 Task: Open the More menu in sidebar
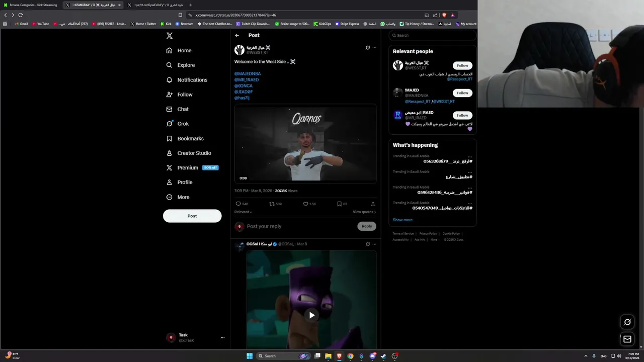click(x=178, y=197)
